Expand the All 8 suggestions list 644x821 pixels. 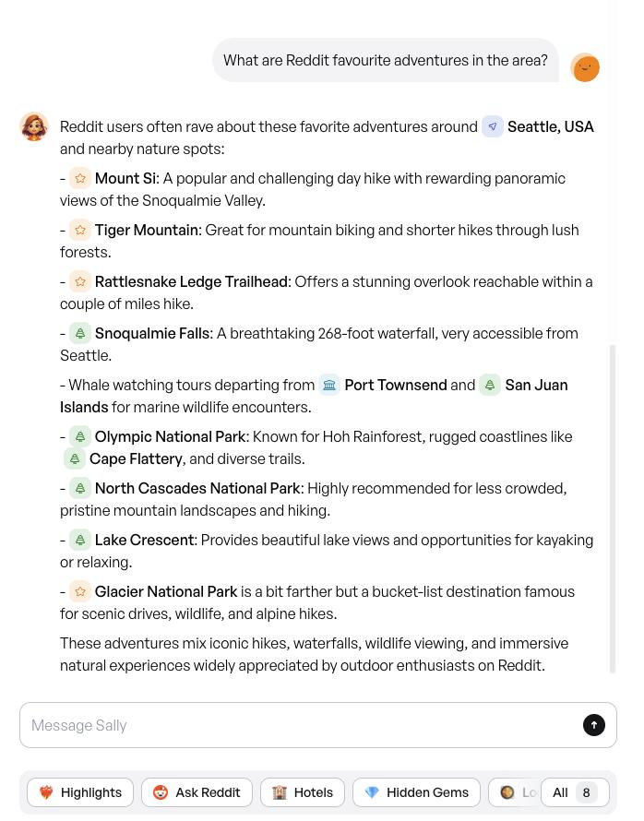(574, 792)
